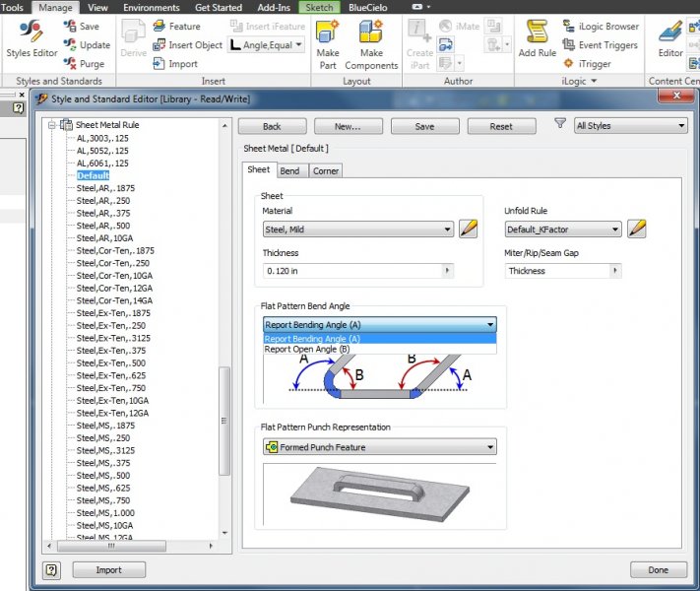The height and width of the screenshot is (591, 700).
Task: Select the Steel,MS,1.000 rule
Action: [105, 513]
